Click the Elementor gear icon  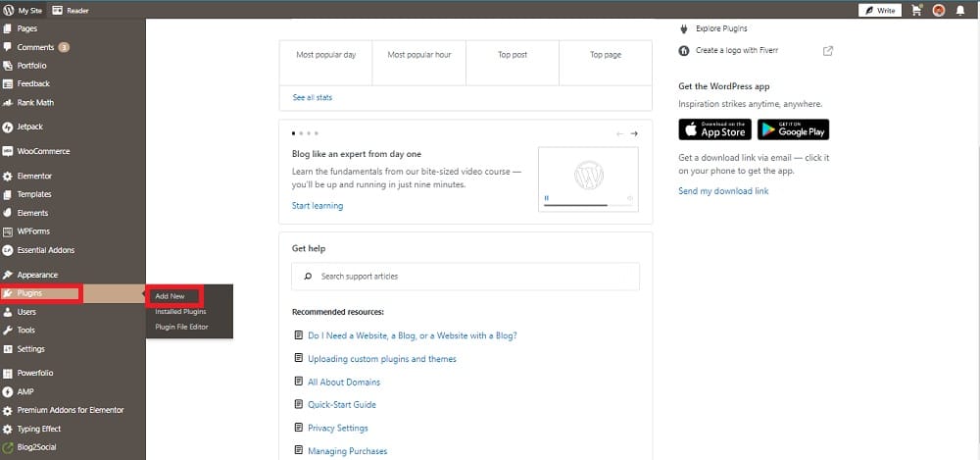[x=8, y=177]
